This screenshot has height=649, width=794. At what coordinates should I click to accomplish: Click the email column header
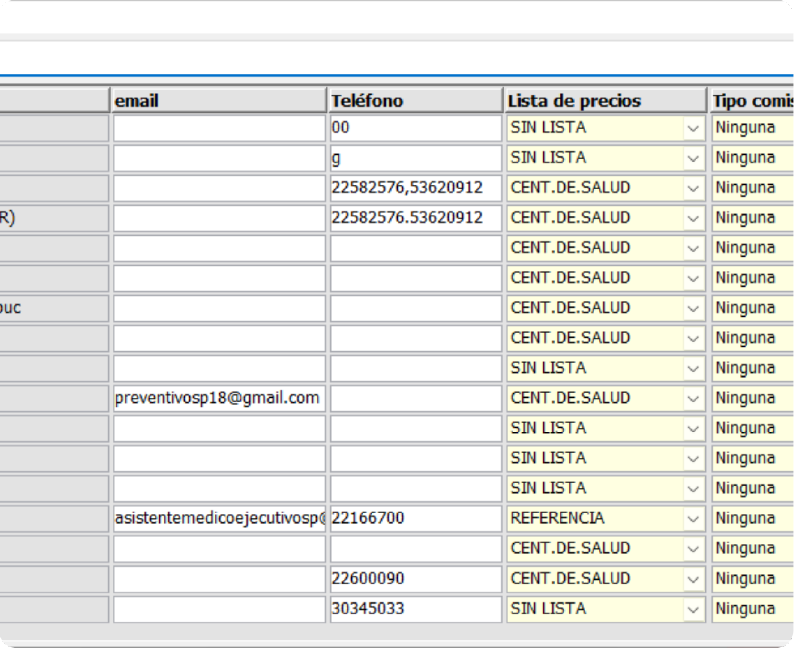coord(218,100)
